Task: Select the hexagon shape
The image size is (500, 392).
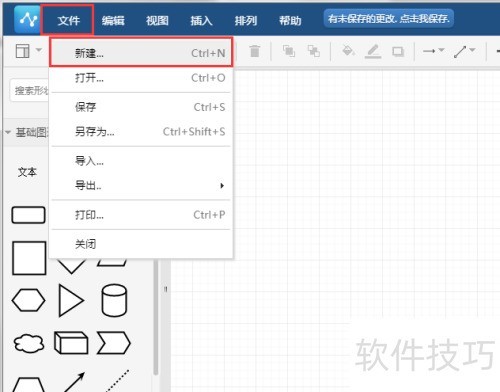Action: tap(29, 300)
